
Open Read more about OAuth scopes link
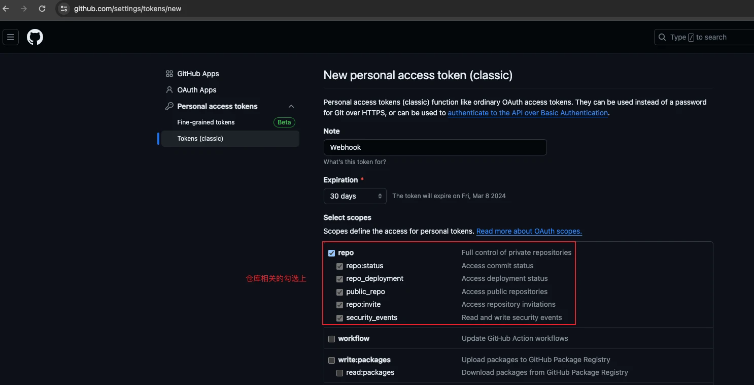click(529, 231)
